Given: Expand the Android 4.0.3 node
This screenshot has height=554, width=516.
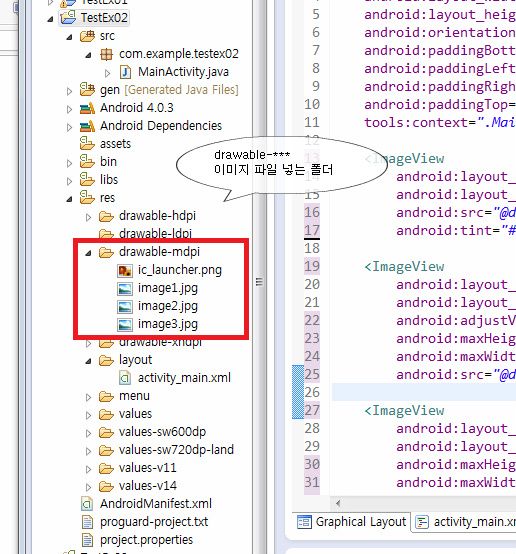Looking at the screenshot, I should [69, 109].
